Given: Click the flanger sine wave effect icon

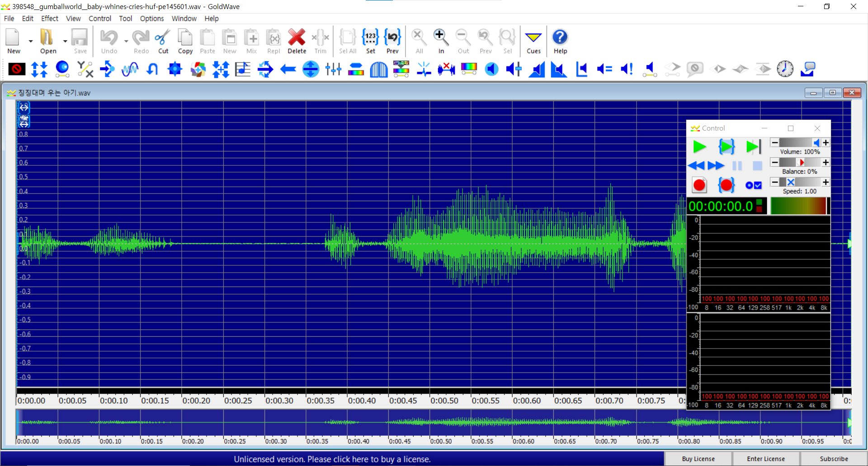Looking at the screenshot, I should (x=130, y=69).
